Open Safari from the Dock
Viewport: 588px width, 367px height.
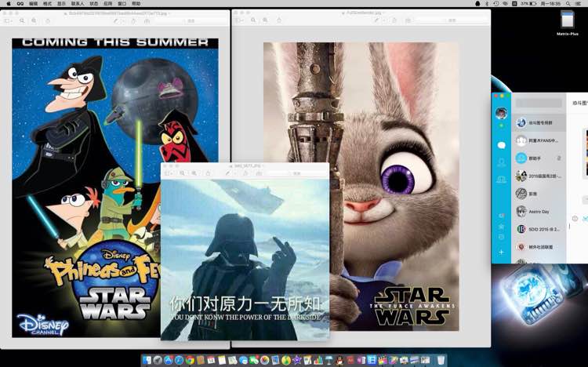tap(180, 360)
